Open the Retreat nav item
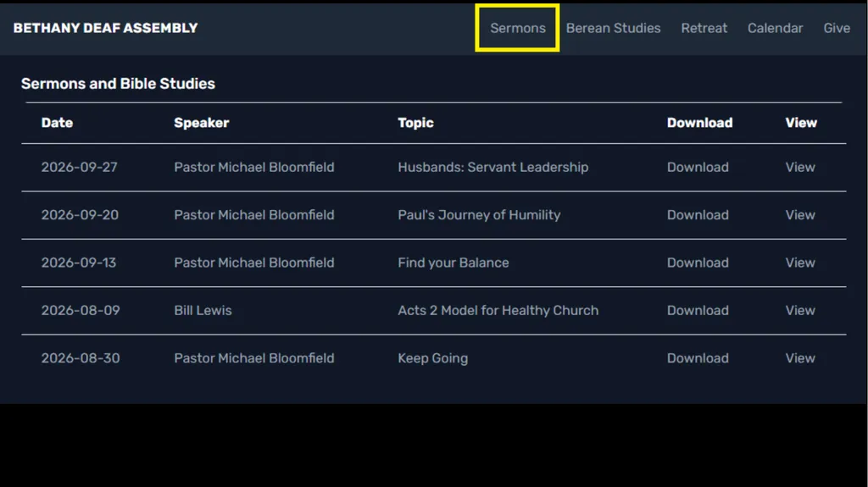Viewport: 868px width, 487px height. [704, 28]
